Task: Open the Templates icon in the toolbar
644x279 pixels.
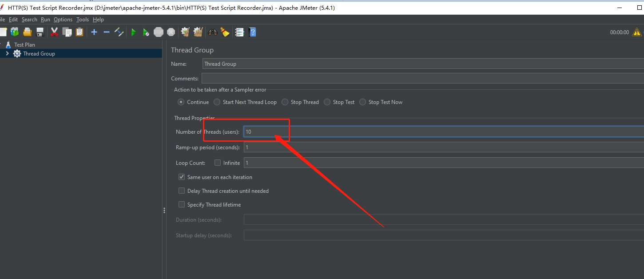Action: coord(15,32)
